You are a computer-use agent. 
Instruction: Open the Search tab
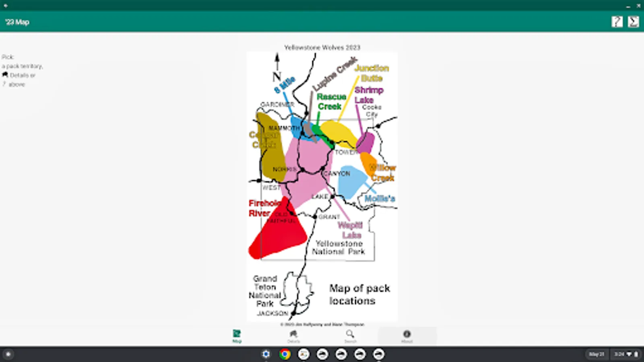pyautogui.click(x=350, y=336)
